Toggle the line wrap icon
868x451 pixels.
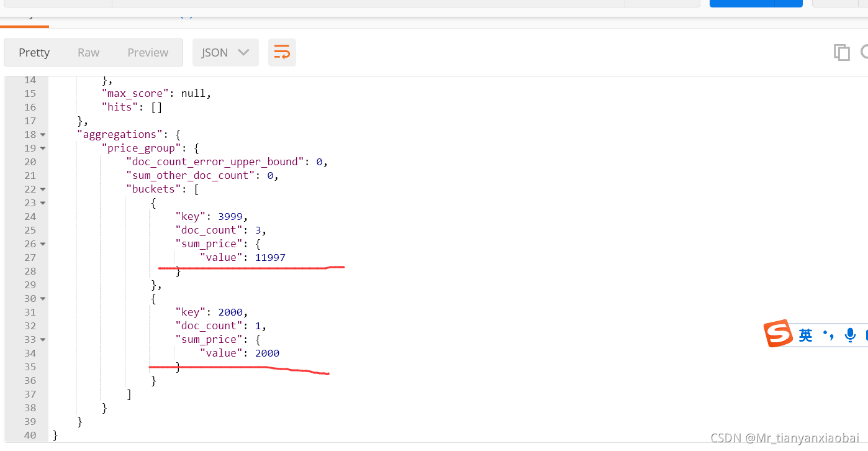(282, 53)
